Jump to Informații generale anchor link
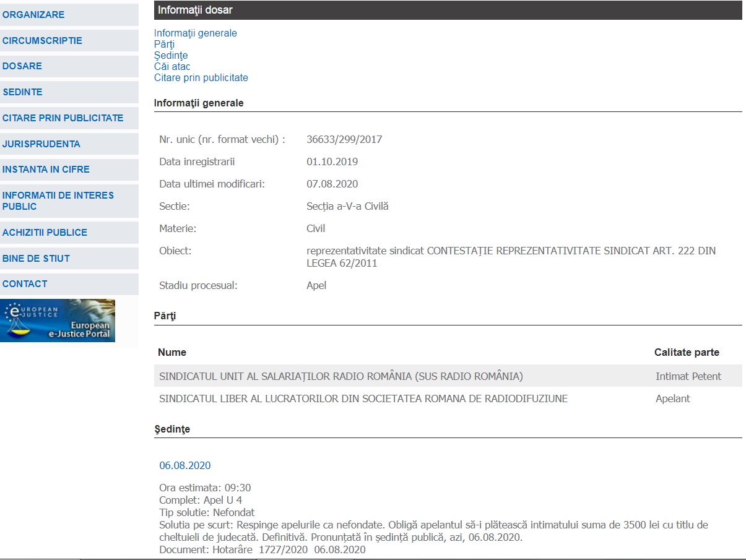 tap(195, 33)
